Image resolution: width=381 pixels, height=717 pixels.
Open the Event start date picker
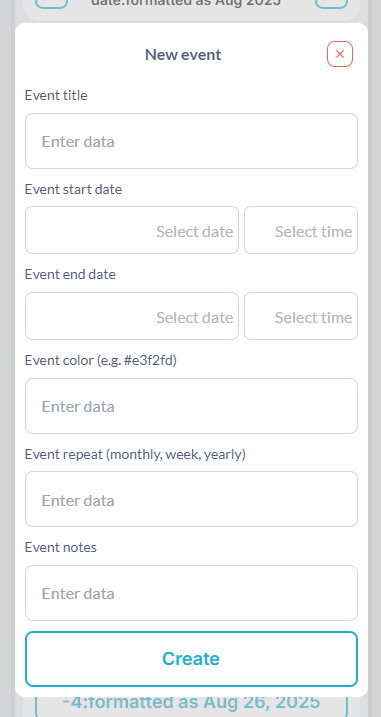tap(132, 230)
